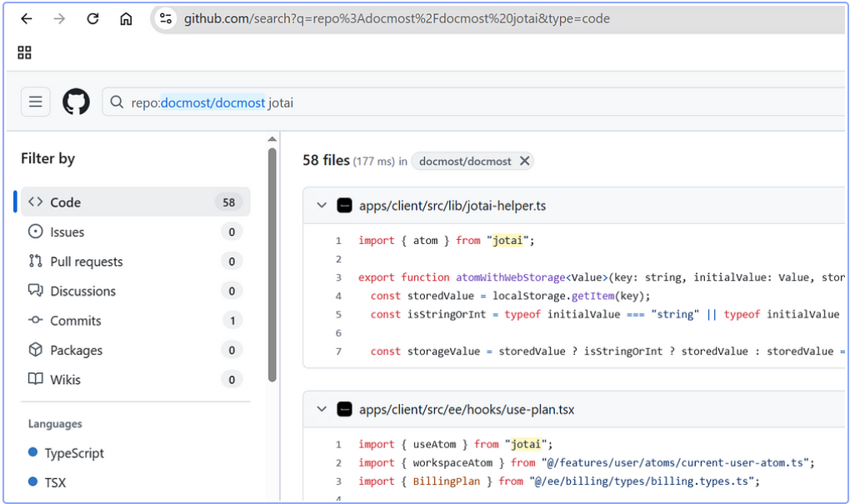
Task: Click the browser forward arrow
Action: click(x=59, y=19)
